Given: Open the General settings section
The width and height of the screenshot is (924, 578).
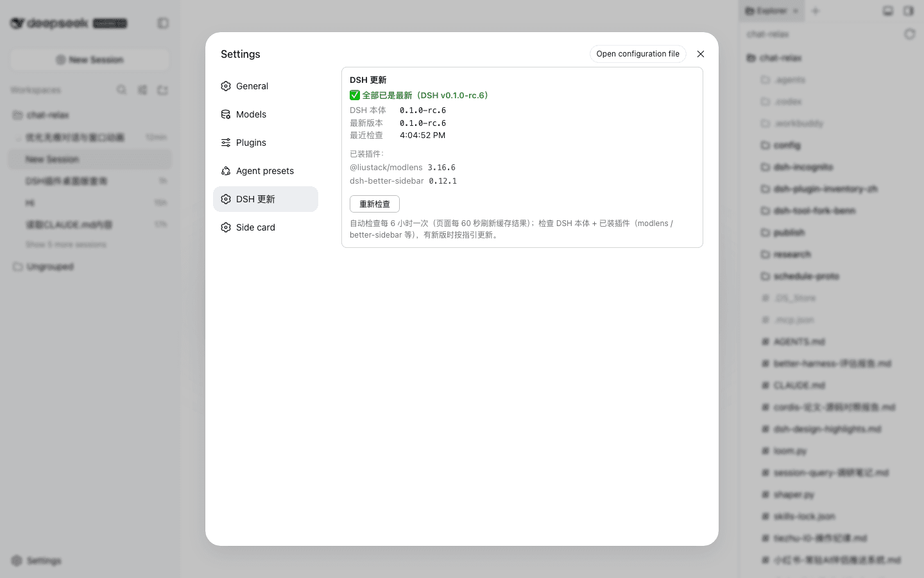Looking at the screenshot, I should coord(266,86).
